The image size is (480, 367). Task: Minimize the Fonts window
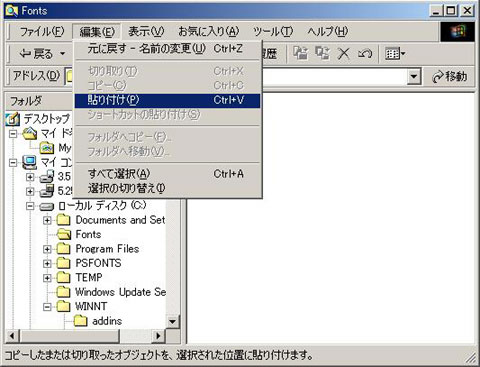pyautogui.click(x=436, y=11)
